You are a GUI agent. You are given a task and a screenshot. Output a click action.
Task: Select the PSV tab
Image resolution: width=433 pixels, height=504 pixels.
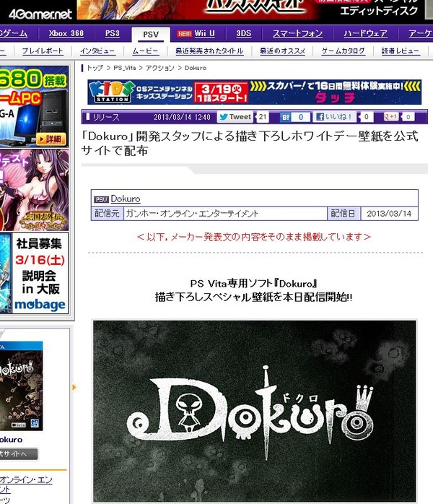[151, 35]
